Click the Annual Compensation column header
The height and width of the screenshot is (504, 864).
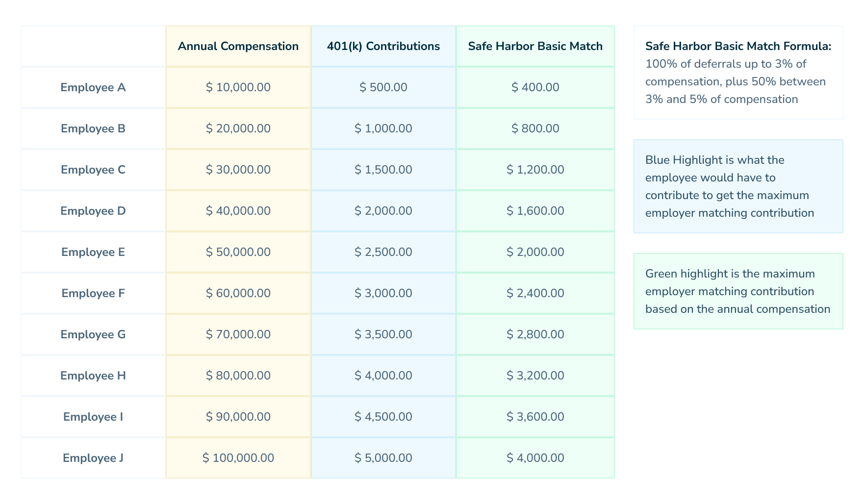[238, 46]
